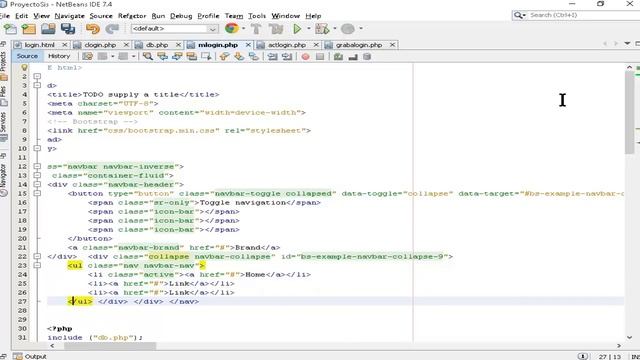Go to next bookmark icon

239,56
